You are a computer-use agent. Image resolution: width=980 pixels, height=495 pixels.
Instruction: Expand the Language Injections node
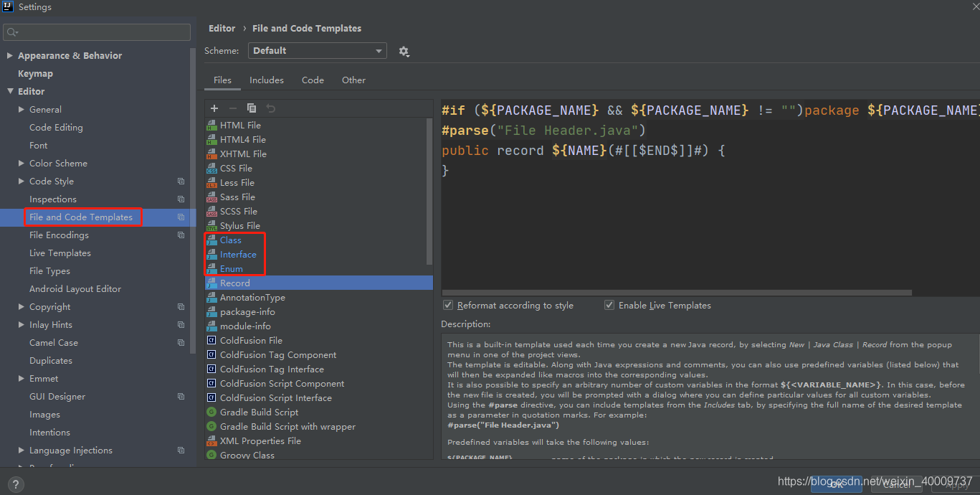click(x=22, y=451)
